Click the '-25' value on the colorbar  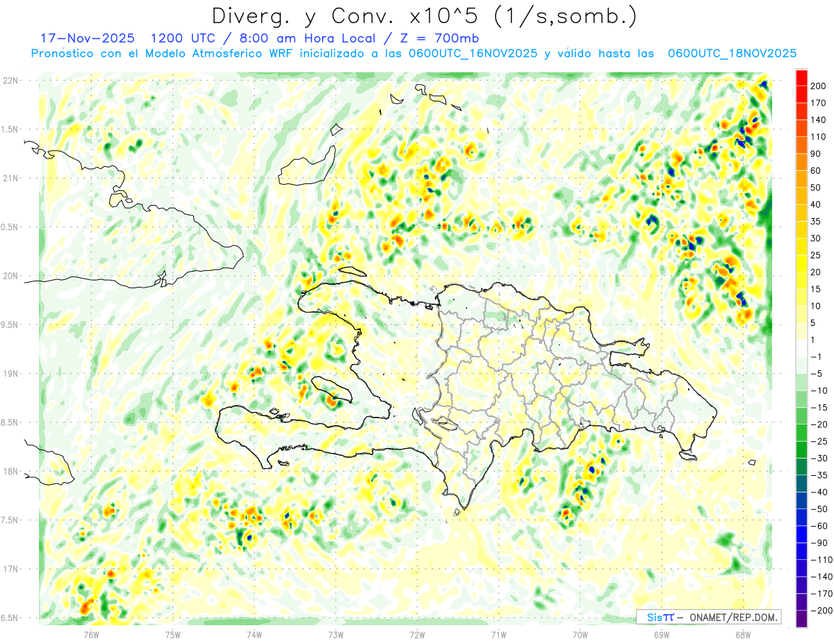point(819,441)
